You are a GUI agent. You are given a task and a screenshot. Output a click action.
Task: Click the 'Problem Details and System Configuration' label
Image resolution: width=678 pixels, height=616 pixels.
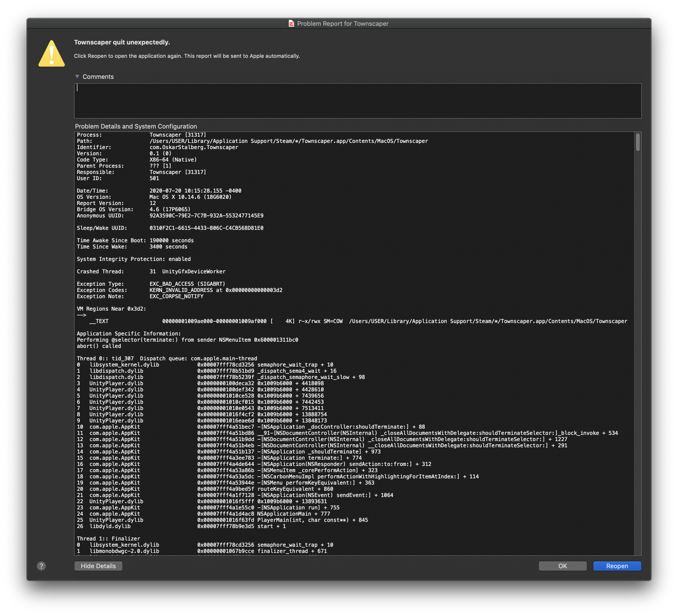(136, 127)
